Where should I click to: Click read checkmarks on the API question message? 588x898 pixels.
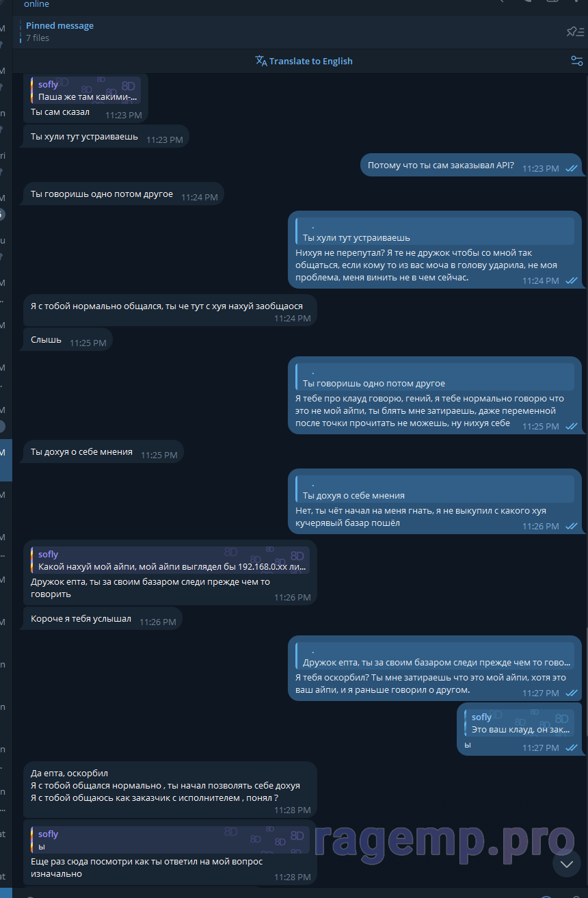pos(572,168)
